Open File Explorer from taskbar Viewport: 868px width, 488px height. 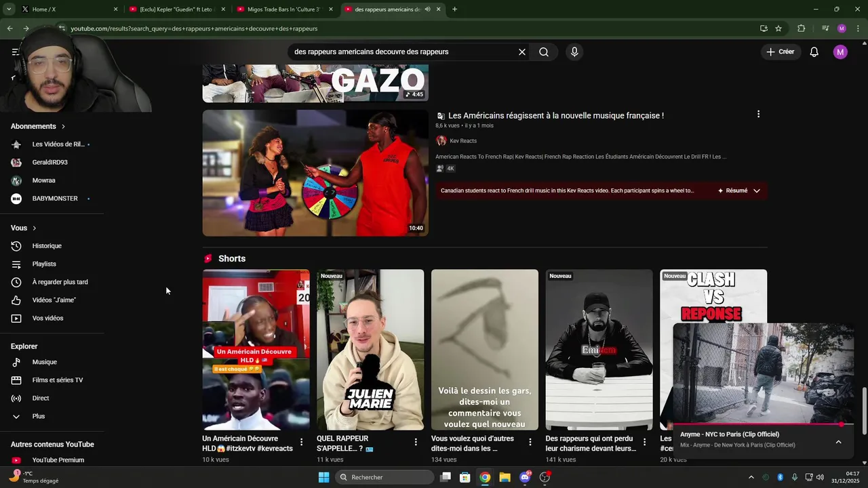505,477
